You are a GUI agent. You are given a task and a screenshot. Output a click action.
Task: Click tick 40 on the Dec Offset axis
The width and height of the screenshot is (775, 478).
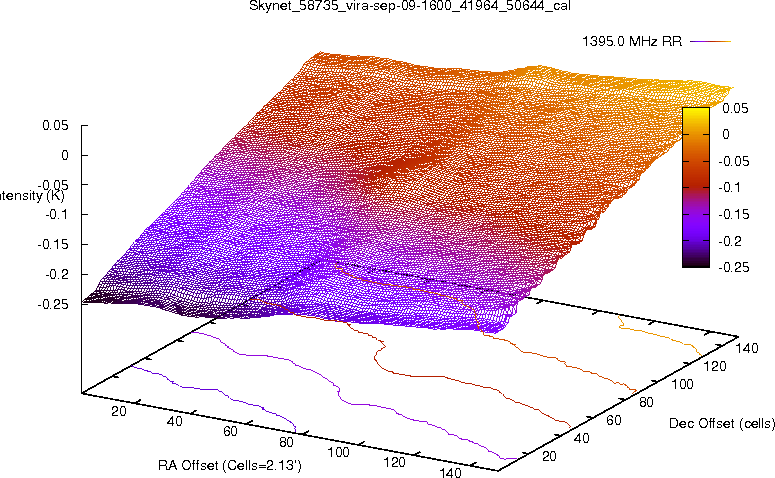[x=581, y=438]
